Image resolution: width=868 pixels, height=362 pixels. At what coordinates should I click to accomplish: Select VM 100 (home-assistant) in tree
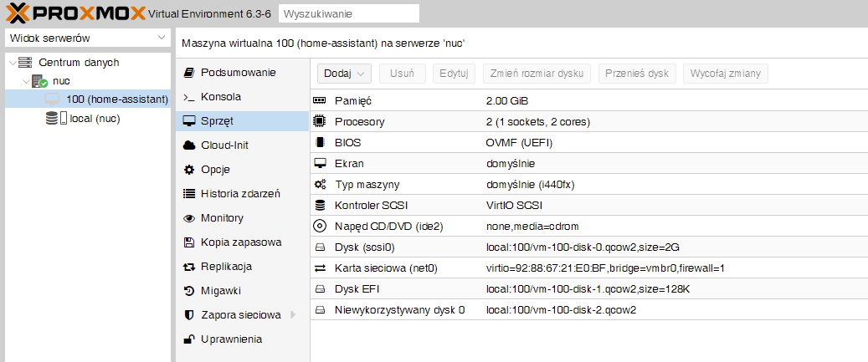116,99
